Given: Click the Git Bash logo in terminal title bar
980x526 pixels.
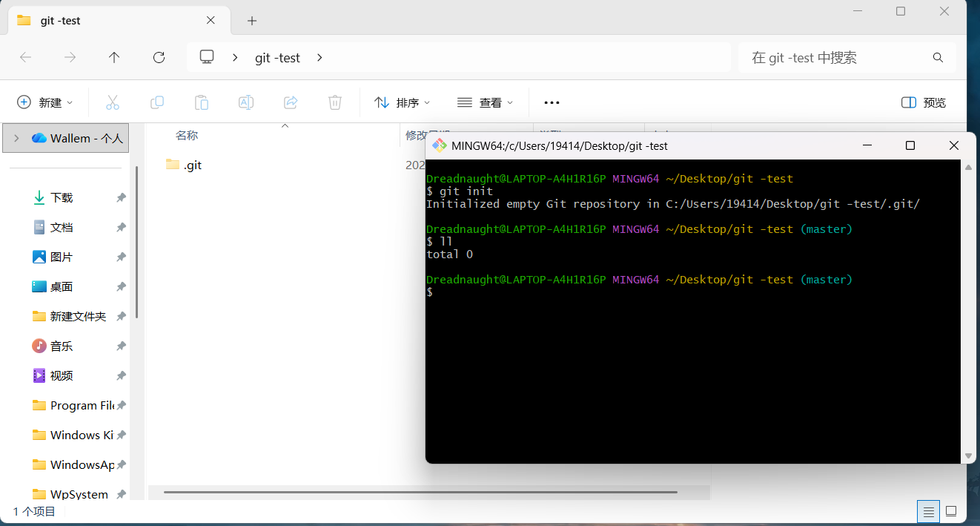Looking at the screenshot, I should (440, 145).
